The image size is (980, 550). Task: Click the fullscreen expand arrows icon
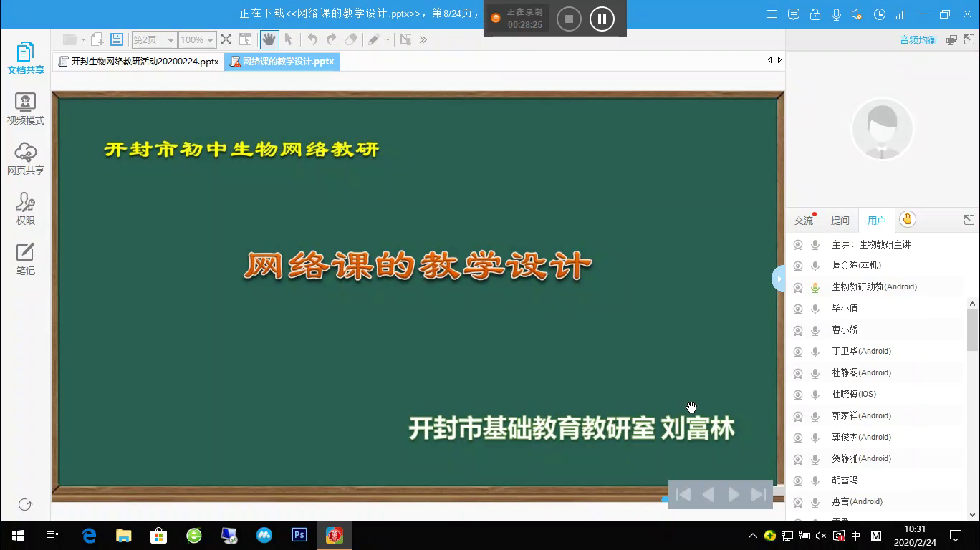click(226, 40)
